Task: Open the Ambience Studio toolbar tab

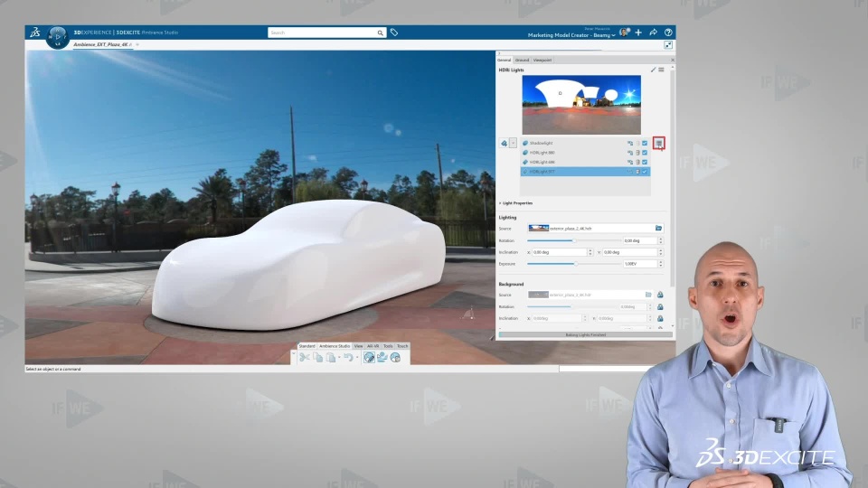Action: click(335, 346)
